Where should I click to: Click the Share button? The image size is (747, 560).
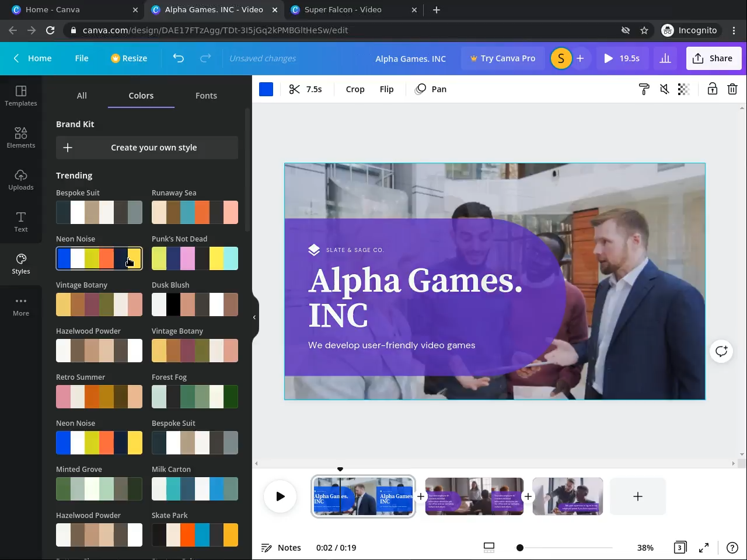(713, 58)
